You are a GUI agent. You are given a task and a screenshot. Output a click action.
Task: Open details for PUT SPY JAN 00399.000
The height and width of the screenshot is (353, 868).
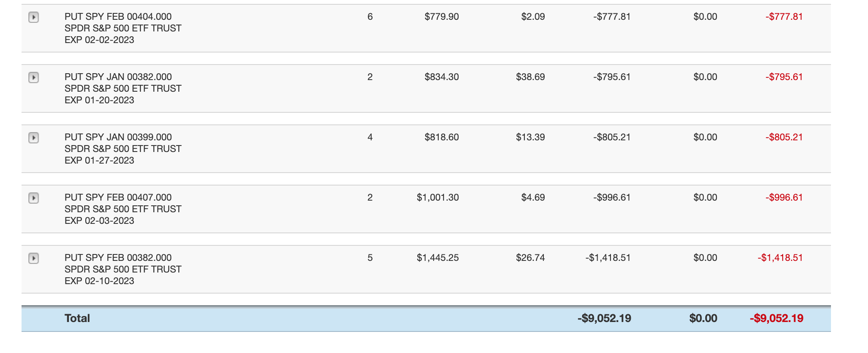coord(34,138)
